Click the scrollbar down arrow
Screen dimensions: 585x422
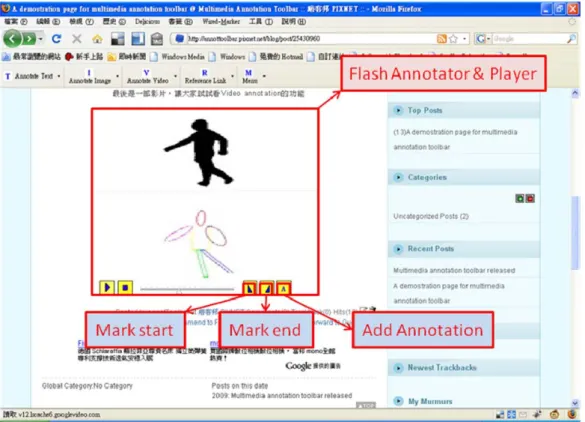click(x=575, y=403)
